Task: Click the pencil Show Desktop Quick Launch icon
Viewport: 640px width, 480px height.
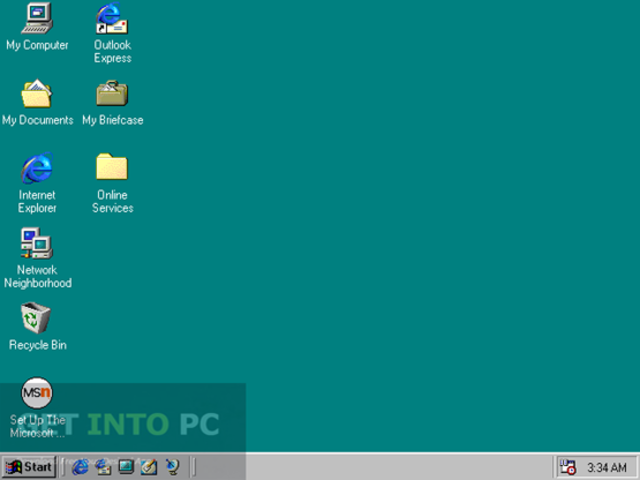Action: click(149, 467)
